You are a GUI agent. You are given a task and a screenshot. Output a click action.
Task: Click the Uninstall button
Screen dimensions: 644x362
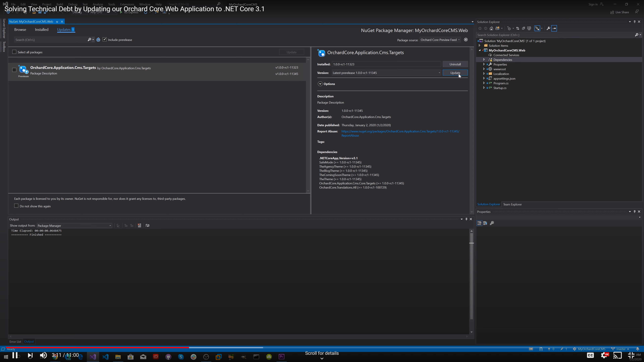pos(455,64)
